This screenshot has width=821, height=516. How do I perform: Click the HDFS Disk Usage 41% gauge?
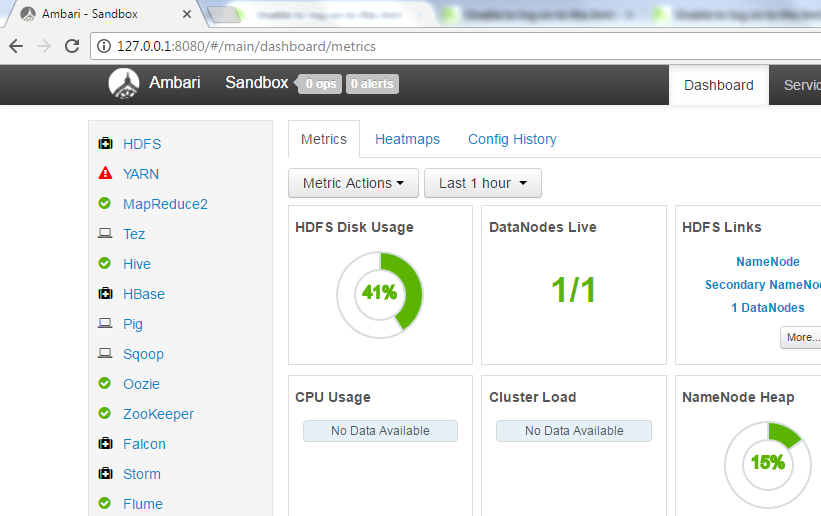coord(380,294)
